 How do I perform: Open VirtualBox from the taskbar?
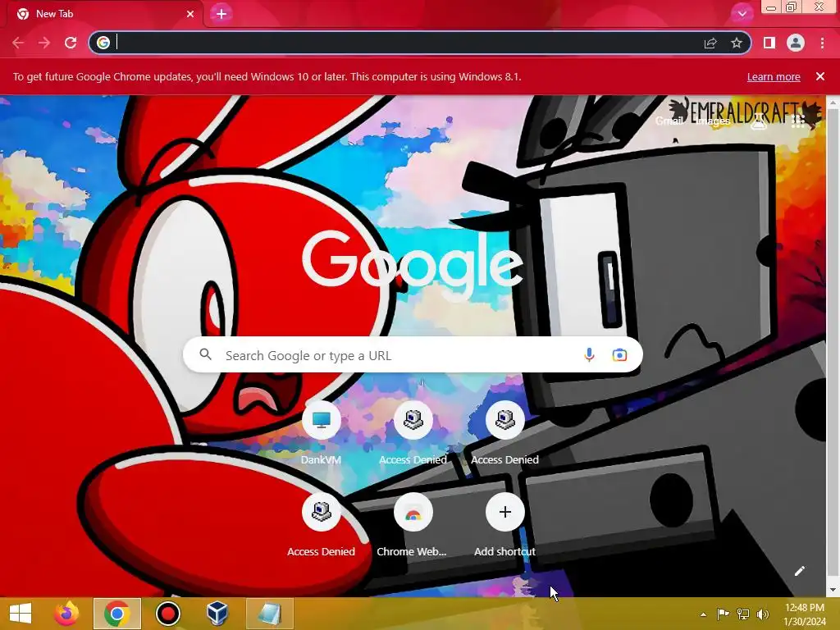point(218,614)
